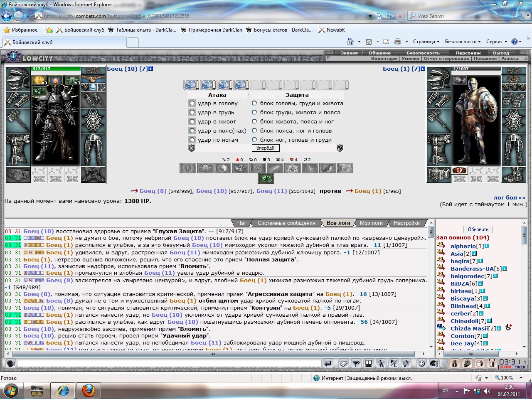Click info icon beside alphazlo[3]
Screen dimensions: 532x399
487,246
